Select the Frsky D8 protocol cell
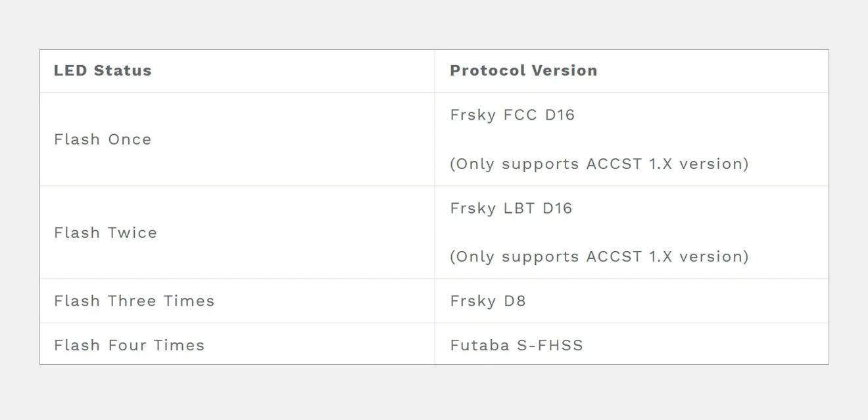This screenshot has width=868, height=420. pos(488,301)
